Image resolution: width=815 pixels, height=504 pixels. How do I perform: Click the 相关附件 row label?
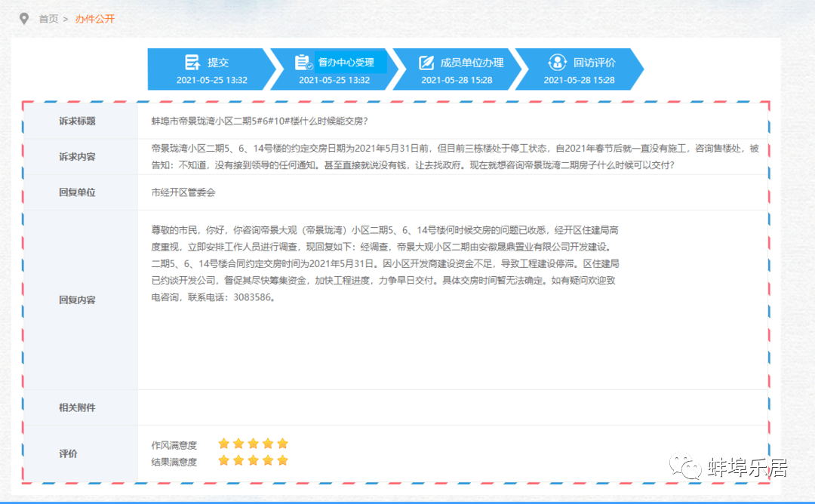(x=78, y=407)
